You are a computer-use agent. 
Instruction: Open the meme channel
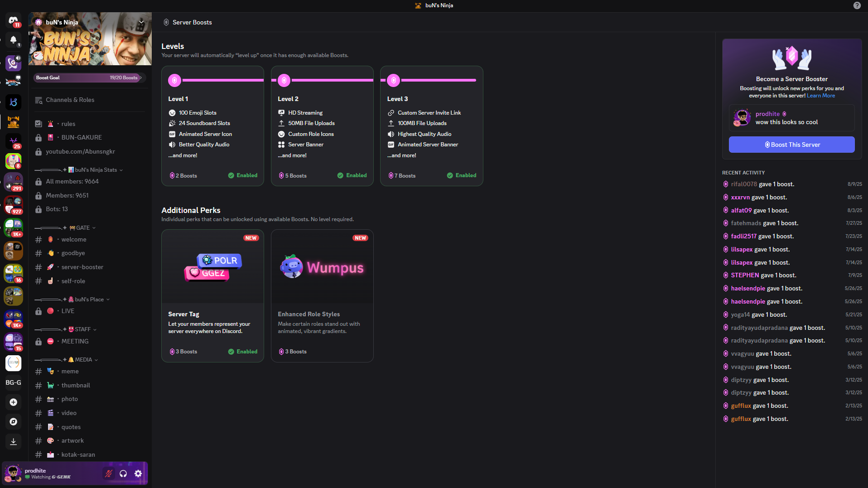(90, 371)
